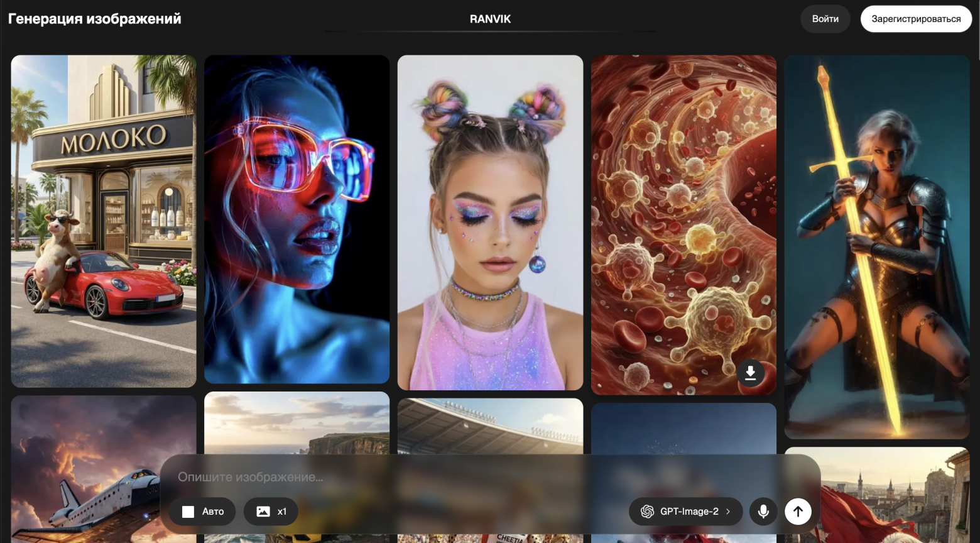Change the x1 image count option

pyautogui.click(x=271, y=512)
